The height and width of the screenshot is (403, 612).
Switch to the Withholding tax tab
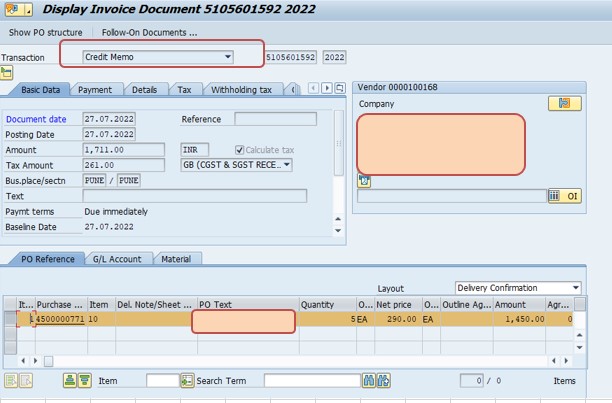point(241,90)
